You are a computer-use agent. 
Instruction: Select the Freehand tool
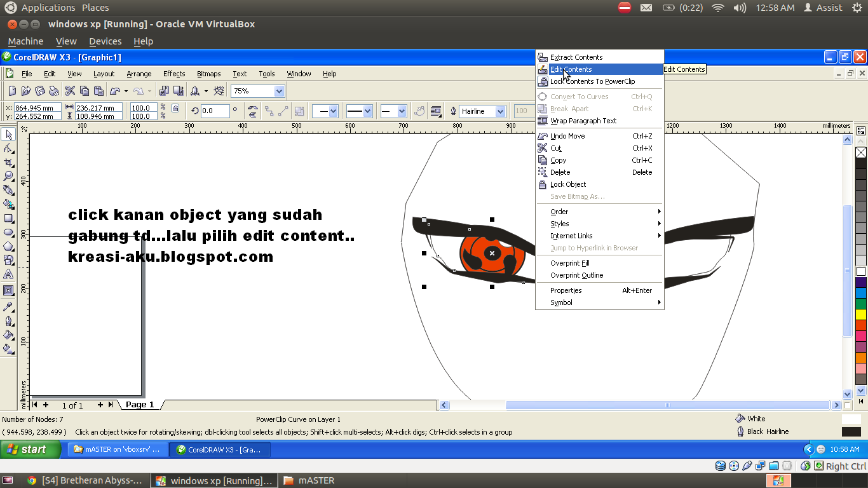coord(8,190)
